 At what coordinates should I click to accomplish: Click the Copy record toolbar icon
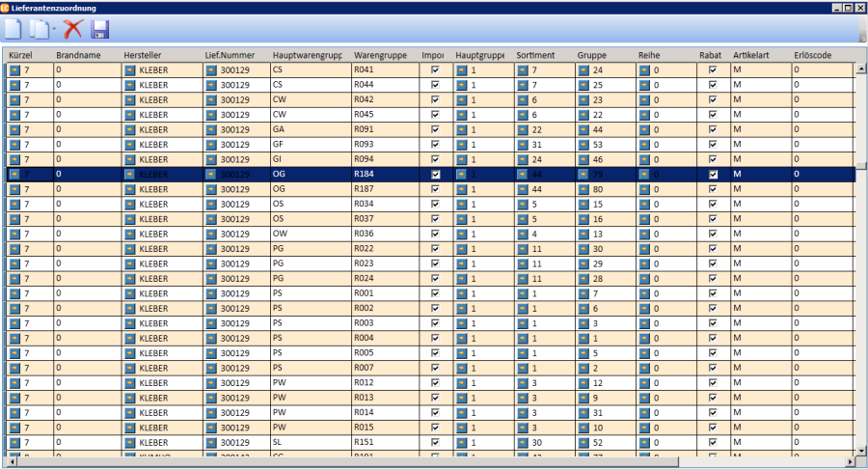tap(38, 29)
